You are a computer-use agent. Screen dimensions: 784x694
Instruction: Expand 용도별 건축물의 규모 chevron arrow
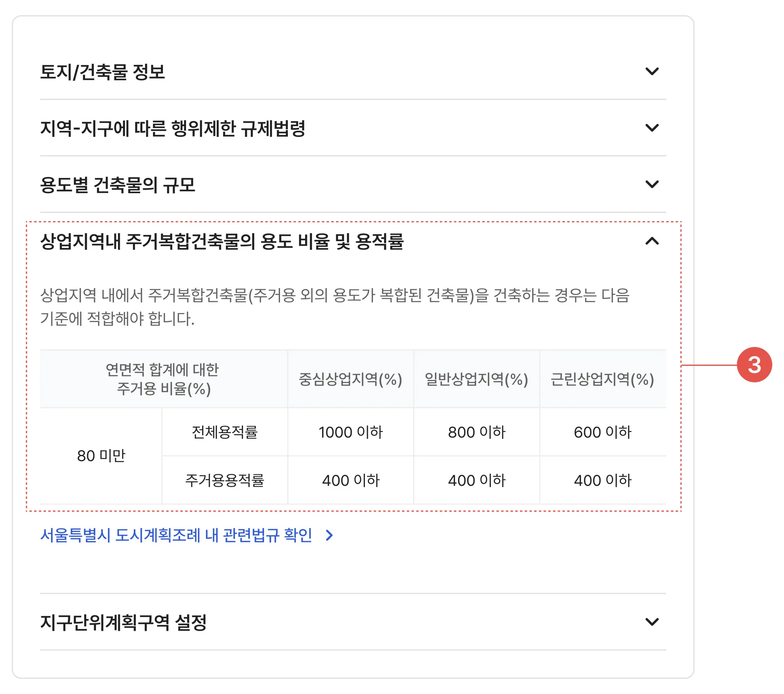click(652, 184)
